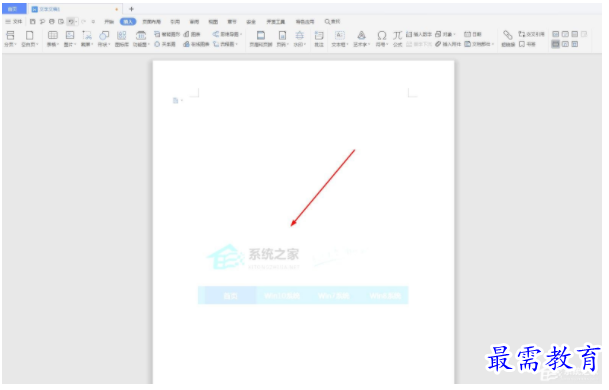Image resolution: width=609 pixels, height=390 pixels.
Task: Open Print Preview from quick access bar
Action: (x=61, y=22)
